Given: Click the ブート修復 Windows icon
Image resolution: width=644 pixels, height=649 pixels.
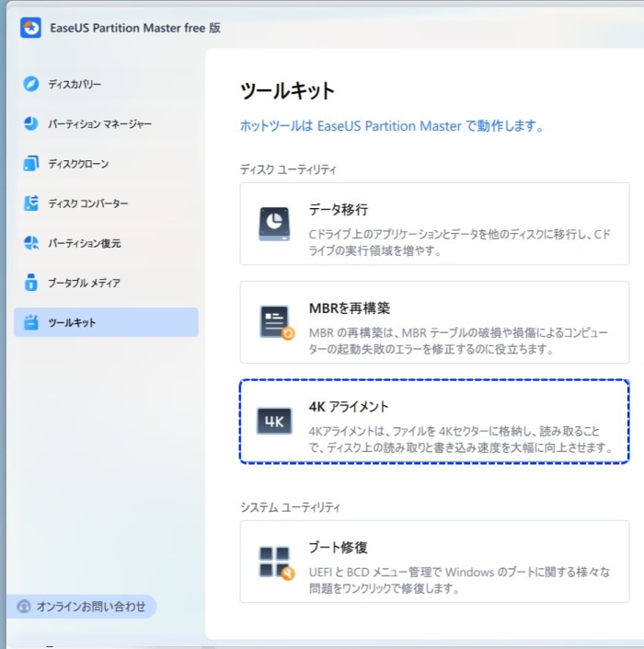Looking at the screenshot, I should [x=277, y=562].
